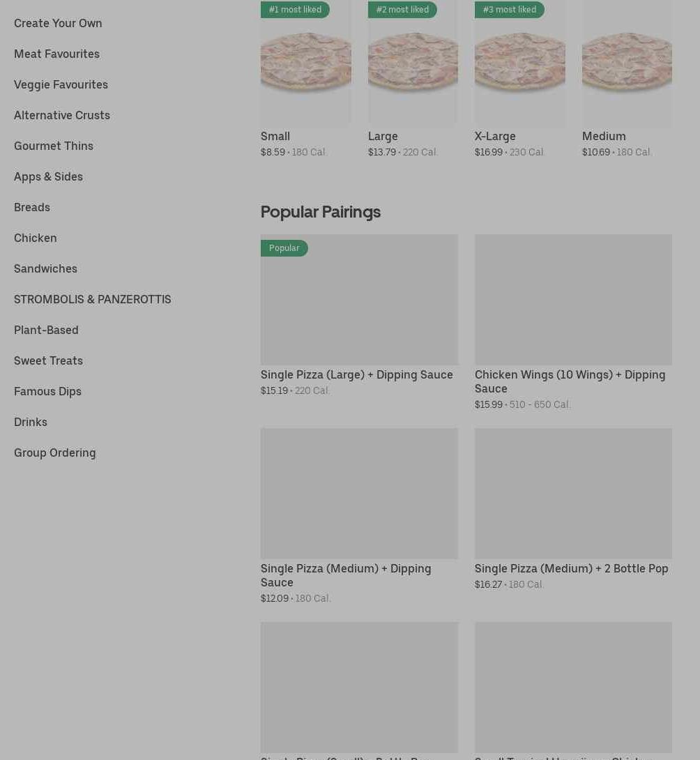Click the Group Ordering link
This screenshot has height=760, width=700.
tap(55, 453)
